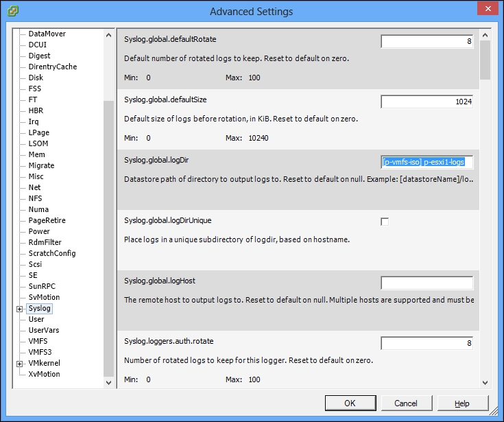This screenshot has height=422, width=504.
Task: Click the Syslog.global.defaultRotate value field
Action: coord(427,41)
